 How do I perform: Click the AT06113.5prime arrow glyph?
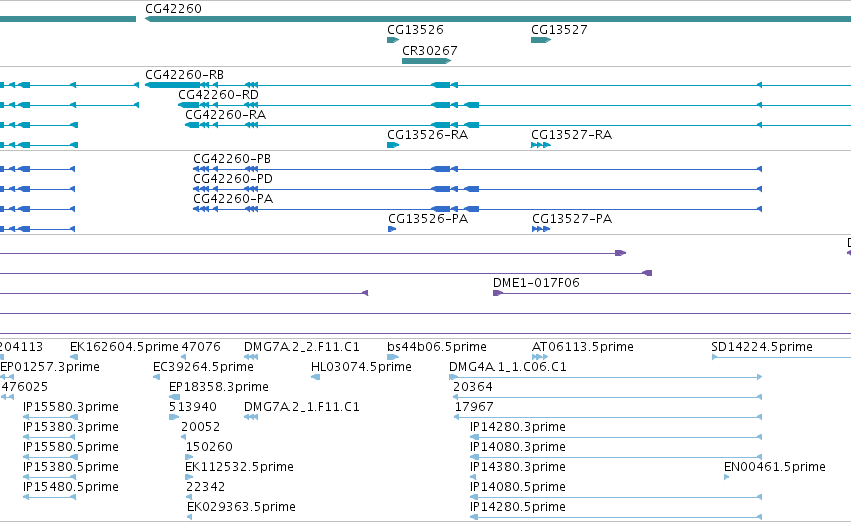pyautogui.click(x=540, y=357)
